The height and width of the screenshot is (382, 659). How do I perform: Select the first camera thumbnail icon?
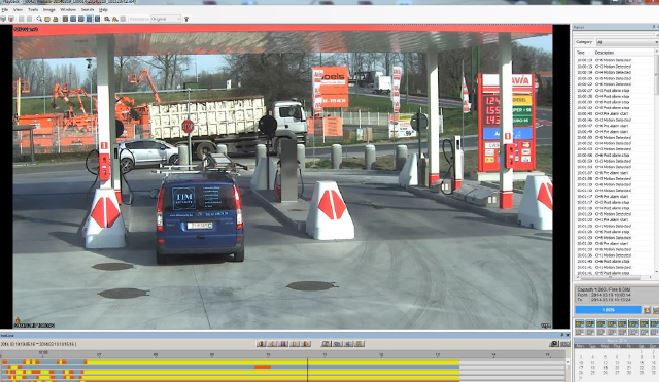(x=580, y=323)
